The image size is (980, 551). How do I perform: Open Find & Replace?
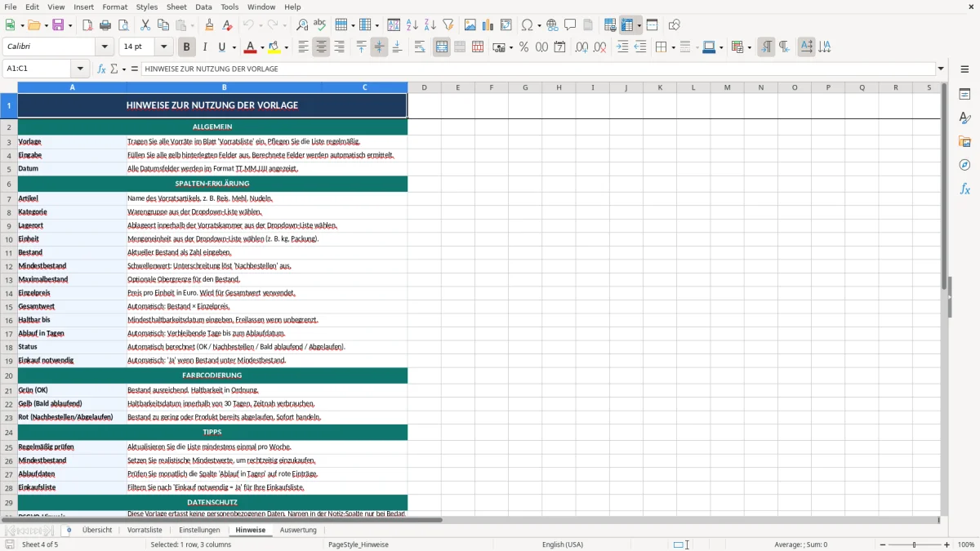click(x=302, y=25)
